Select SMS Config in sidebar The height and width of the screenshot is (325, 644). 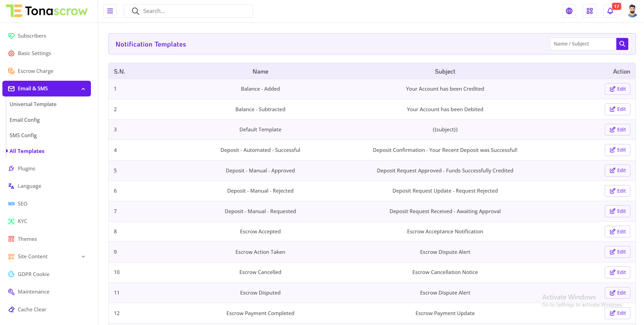[x=23, y=135]
